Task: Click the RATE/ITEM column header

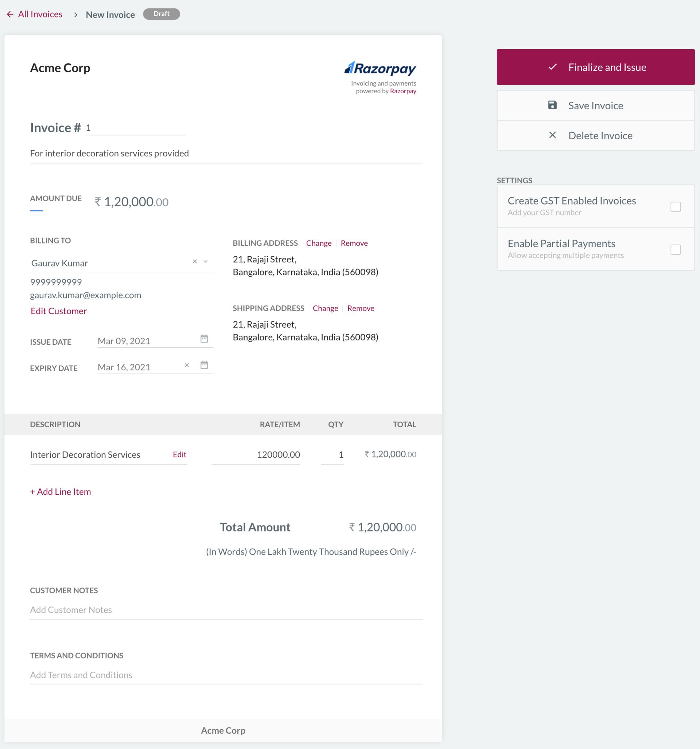Action: tap(280, 424)
